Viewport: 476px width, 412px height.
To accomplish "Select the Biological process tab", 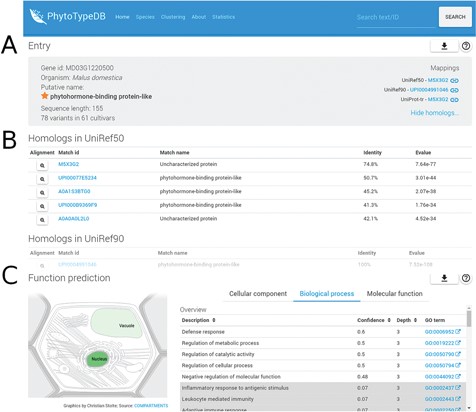I will (x=327, y=294).
